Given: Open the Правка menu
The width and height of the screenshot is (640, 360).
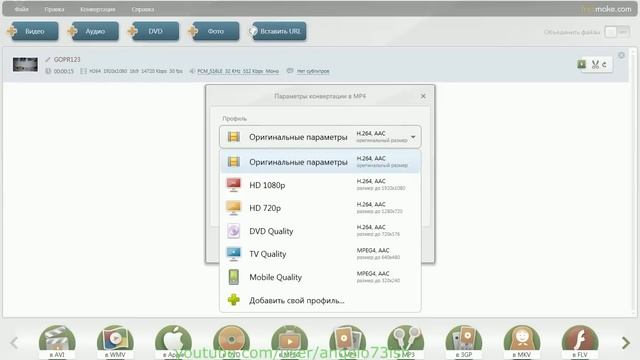Looking at the screenshot, I should [x=54, y=9].
